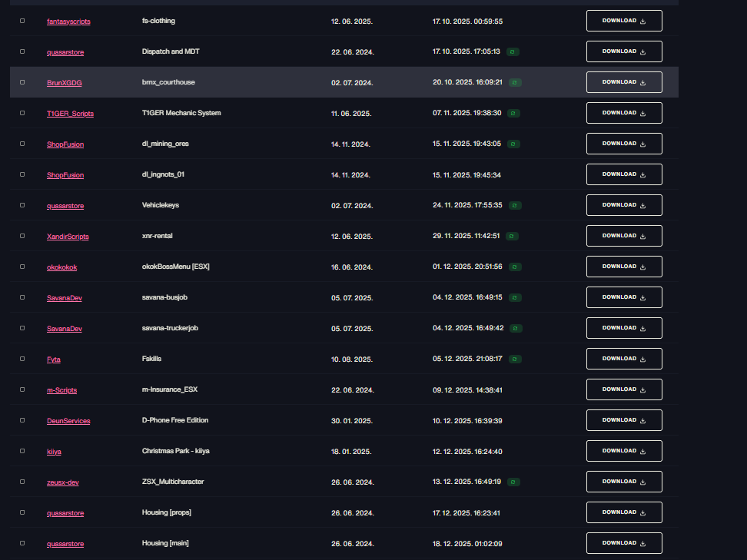Image resolution: width=747 pixels, height=560 pixels.
Task: Open the okokokok author link
Action: point(62,267)
